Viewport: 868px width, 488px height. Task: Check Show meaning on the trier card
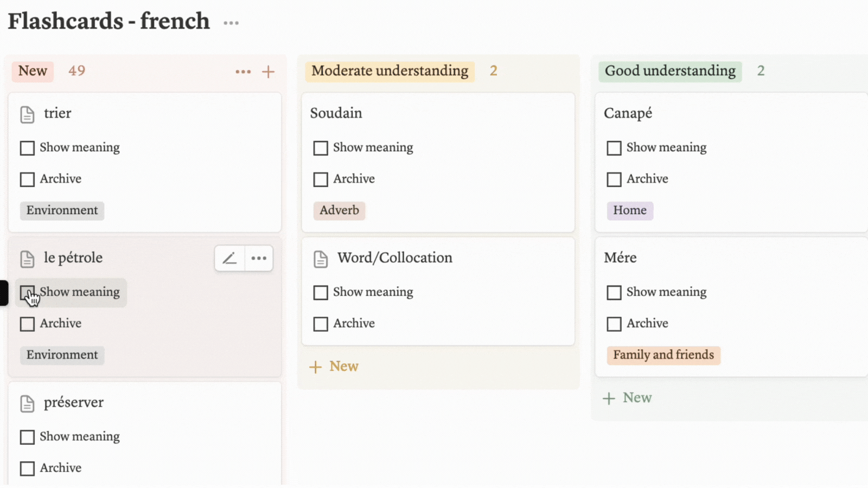coord(27,148)
